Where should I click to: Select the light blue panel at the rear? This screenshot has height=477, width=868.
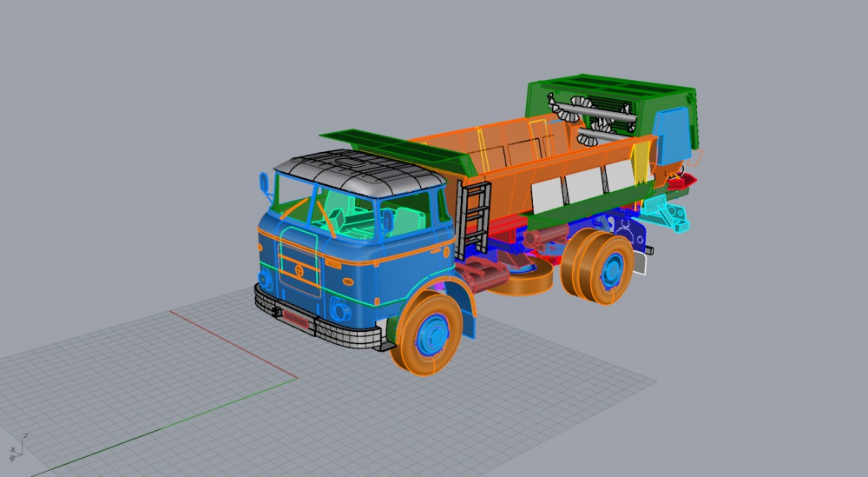(x=672, y=135)
